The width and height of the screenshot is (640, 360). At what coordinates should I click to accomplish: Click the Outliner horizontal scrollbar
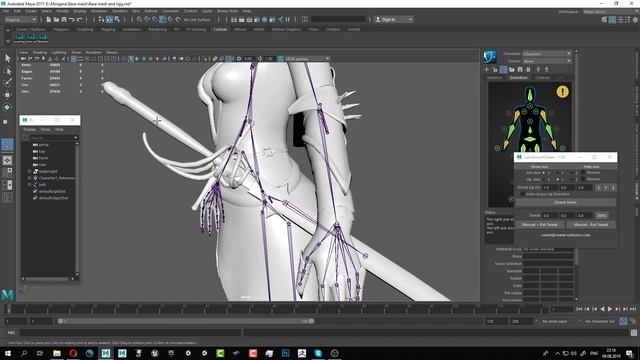point(47,279)
